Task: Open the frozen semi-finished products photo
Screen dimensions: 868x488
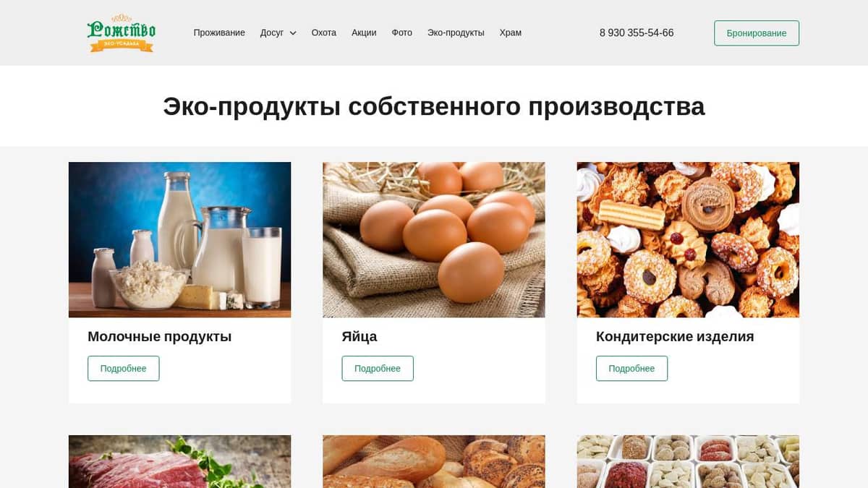Action: pyautogui.click(x=688, y=462)
